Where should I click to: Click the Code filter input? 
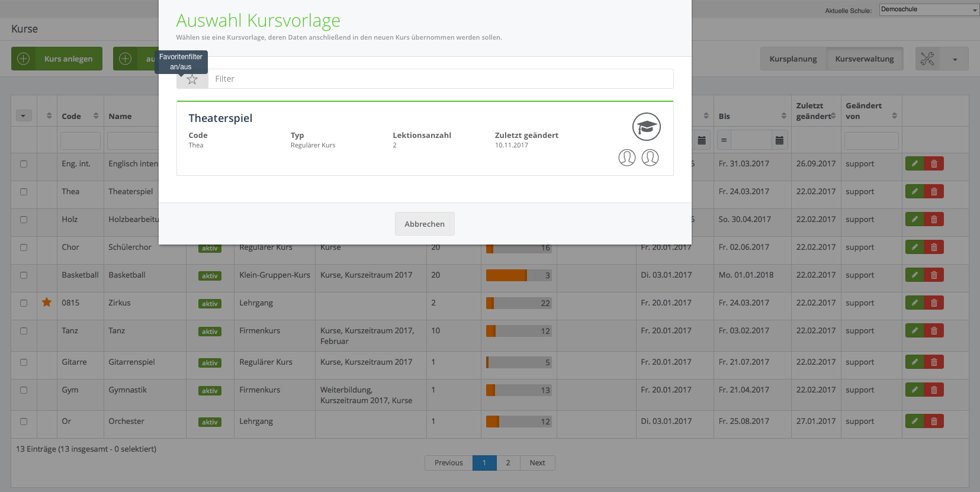tap(81, 141)
